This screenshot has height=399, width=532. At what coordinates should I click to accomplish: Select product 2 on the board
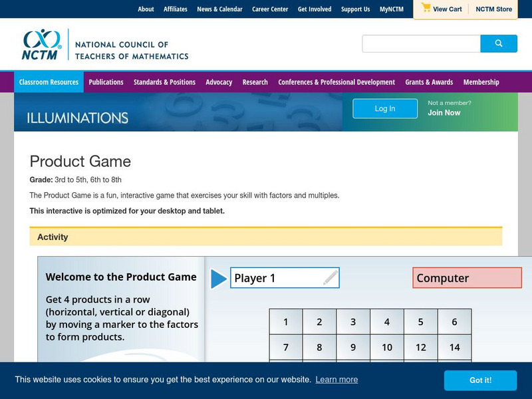coord(319,322)
